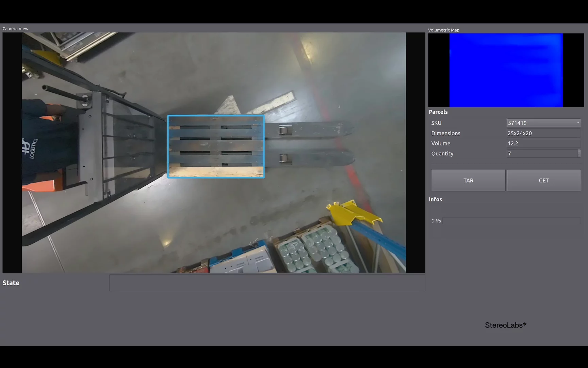The width and height of the screenshot is (588, 368).
Task: Click inside the Quantity value field
Action: tap(541, 154)
